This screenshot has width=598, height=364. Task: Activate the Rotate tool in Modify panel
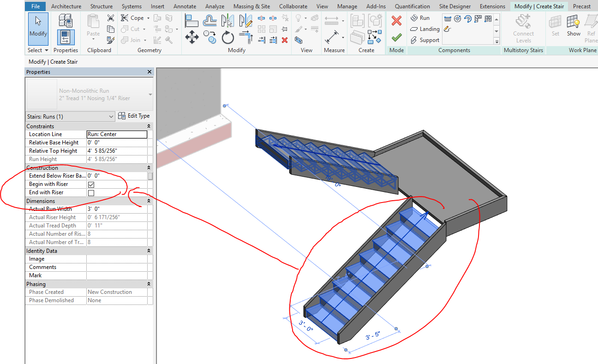tap(227, 37)
